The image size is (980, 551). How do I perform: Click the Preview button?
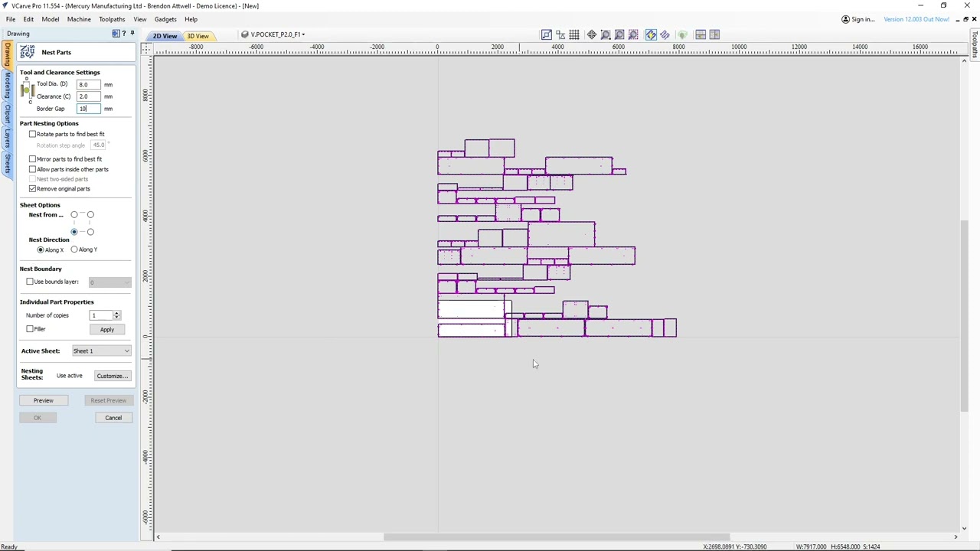pos(43,400)
